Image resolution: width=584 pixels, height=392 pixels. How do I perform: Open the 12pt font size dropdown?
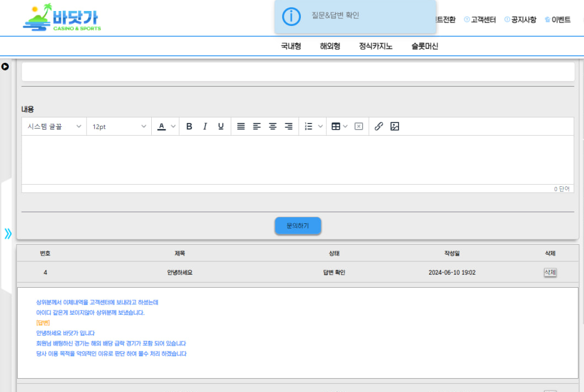tap(119, 126)
